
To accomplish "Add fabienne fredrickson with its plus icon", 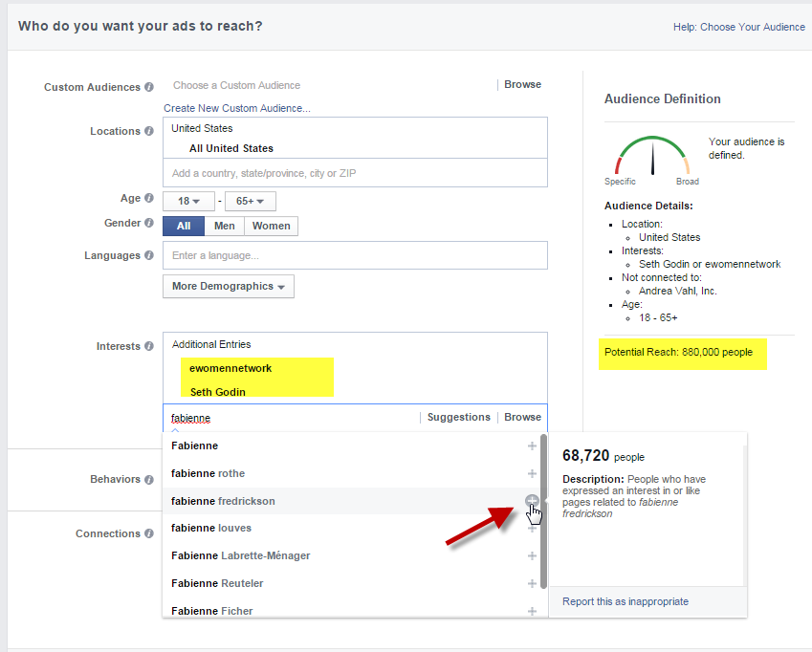I will [532, 501].
